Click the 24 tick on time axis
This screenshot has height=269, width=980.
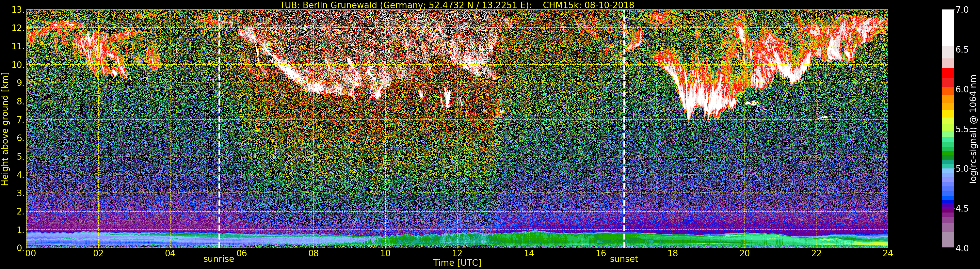pos(888,253)
